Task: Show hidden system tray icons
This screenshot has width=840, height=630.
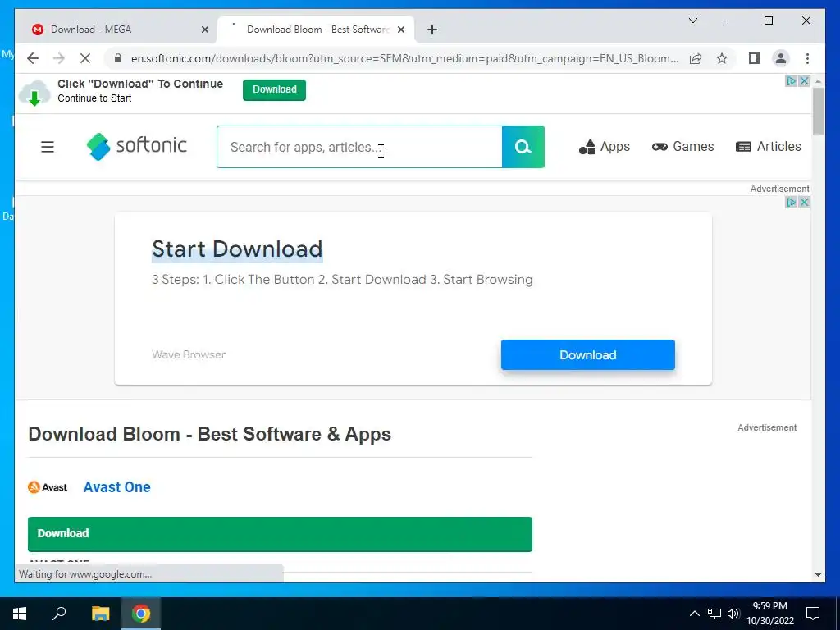Action: [x=694, y=614]
